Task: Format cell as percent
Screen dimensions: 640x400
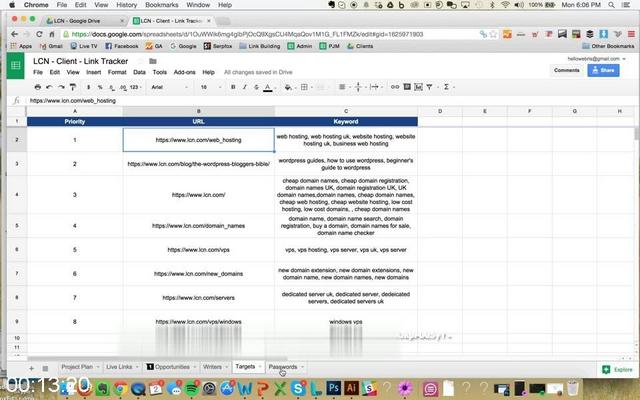Action: pos(100,87)
